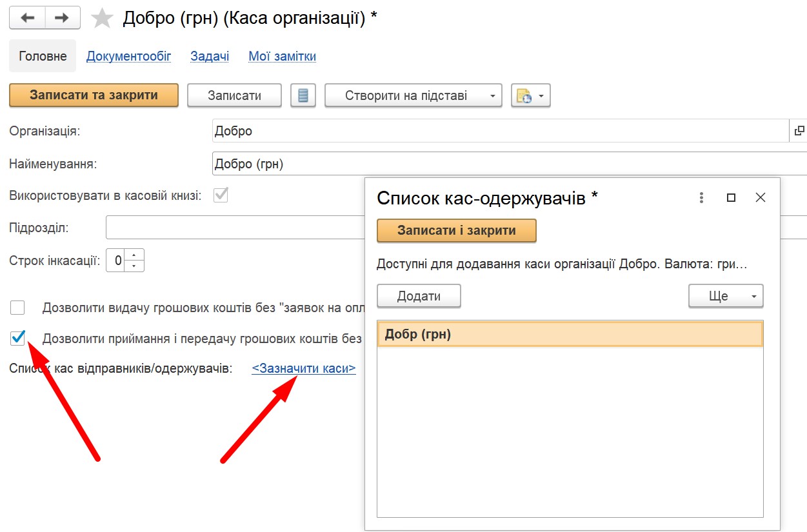Click Записати і закрити in the dialog

click(x=457, y=231)
